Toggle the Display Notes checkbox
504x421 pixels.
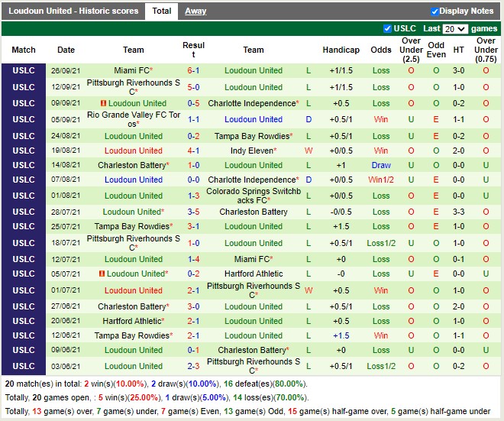pos(435,11)
